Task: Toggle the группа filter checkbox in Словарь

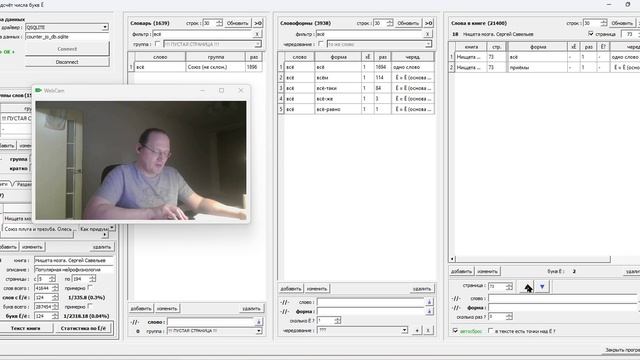Action: [x=158, y=44]
